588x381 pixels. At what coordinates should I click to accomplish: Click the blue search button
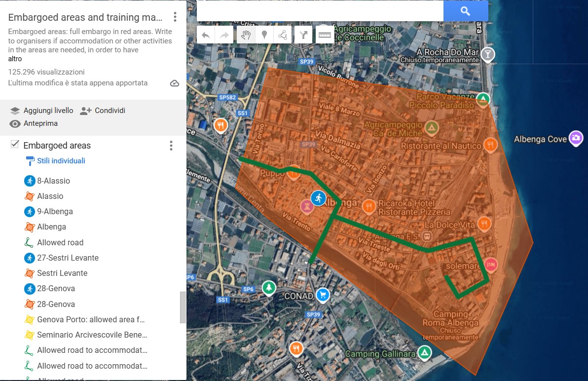(x=465, y=11)
